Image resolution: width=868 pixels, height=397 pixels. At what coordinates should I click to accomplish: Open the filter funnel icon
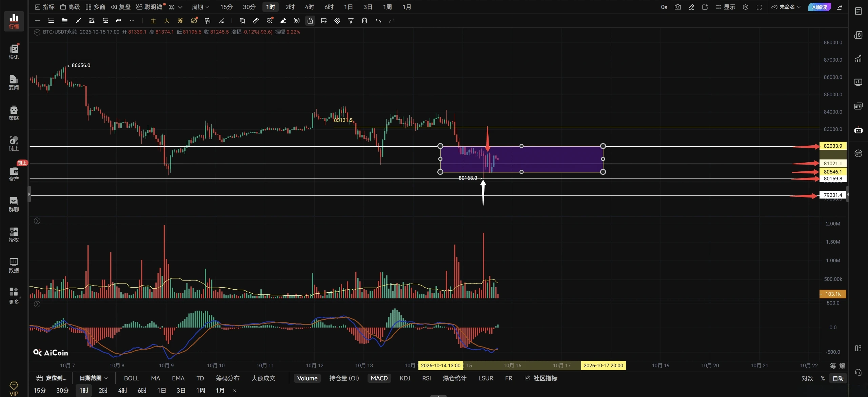click(351, 21)
